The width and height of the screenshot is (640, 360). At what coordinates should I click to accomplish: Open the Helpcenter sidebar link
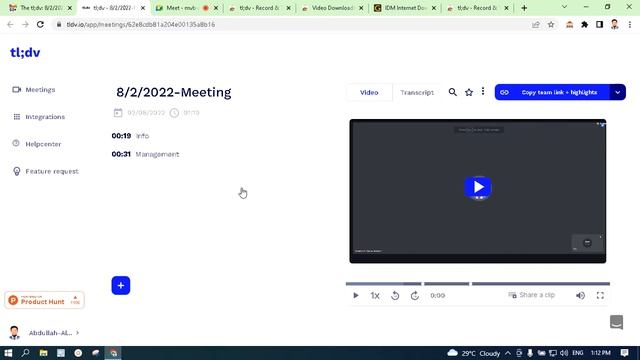tap(37, 144)
